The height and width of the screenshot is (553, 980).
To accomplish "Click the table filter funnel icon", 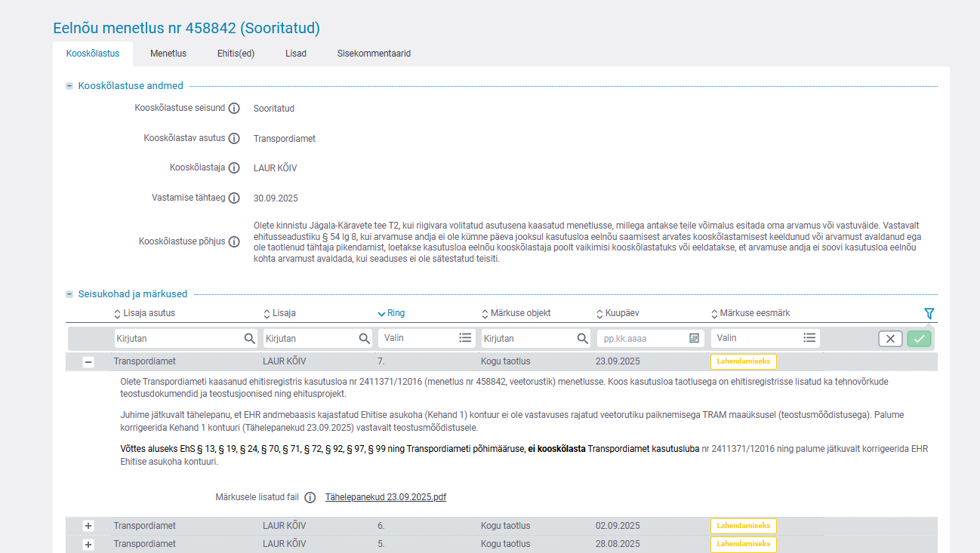I will click(929, 313).
